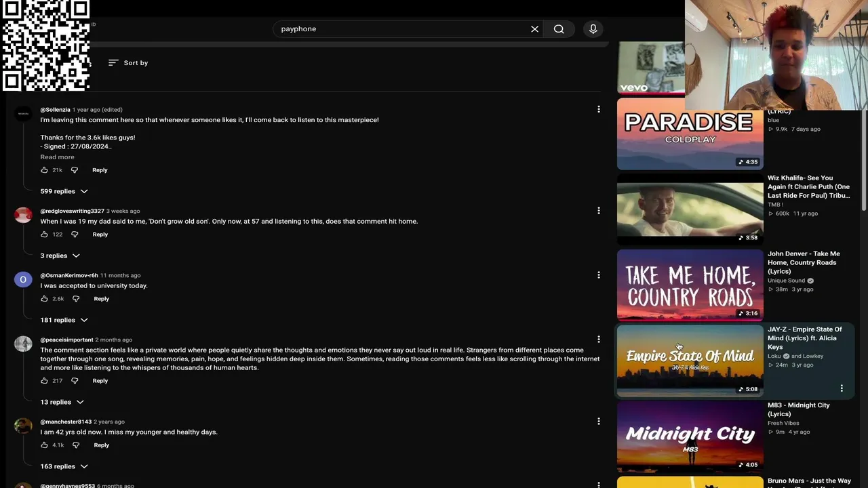The height and width of the screenshot is (488, 868).
Task: Open the @Sollenzia channel link
Action: point(55,110)
